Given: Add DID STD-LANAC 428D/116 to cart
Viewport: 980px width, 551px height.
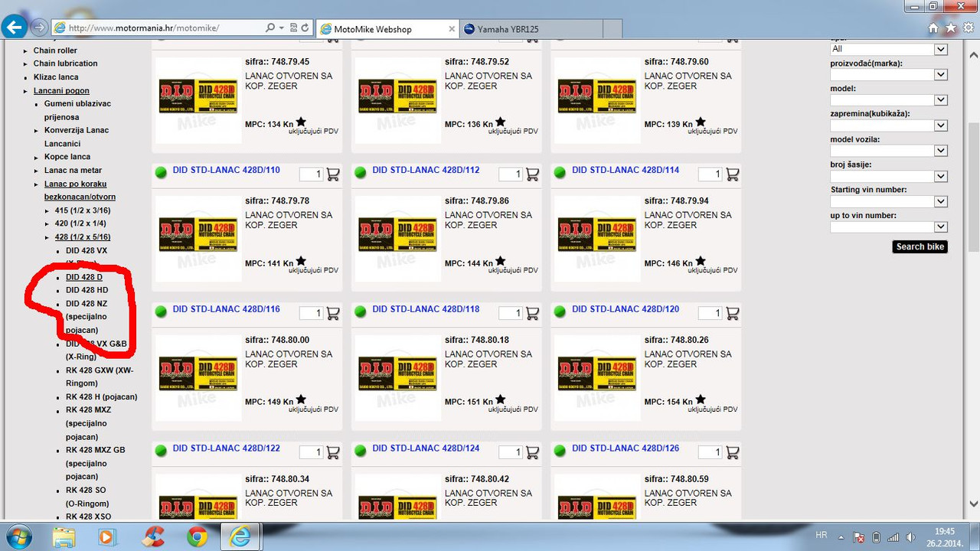Looking at the screenshot, I should coord(333,313).
